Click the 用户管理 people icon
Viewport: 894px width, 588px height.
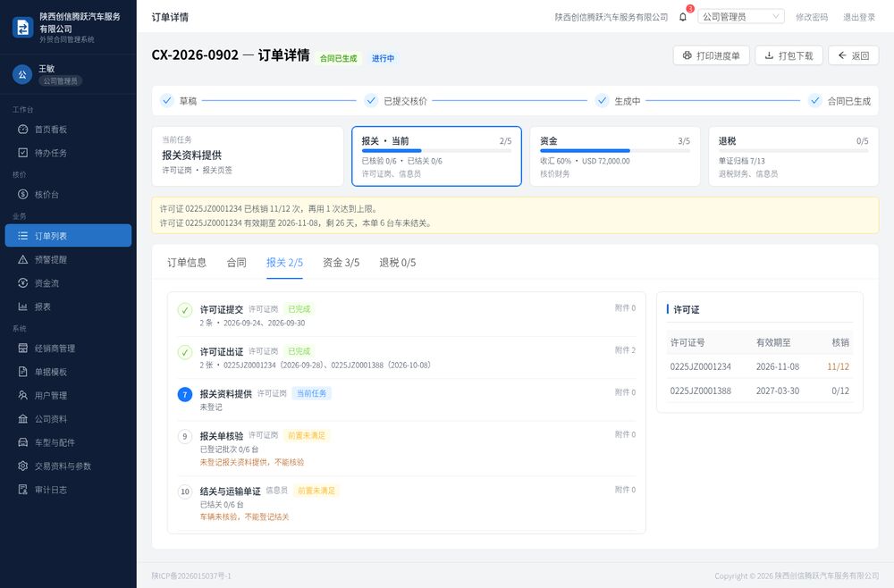click(23, 395)
